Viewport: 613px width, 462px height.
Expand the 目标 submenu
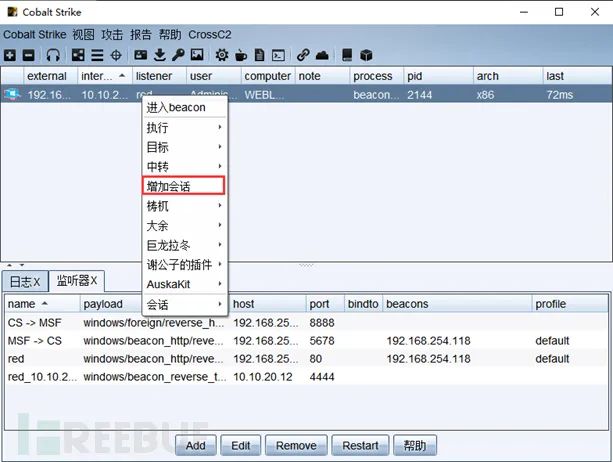[184, 147]
